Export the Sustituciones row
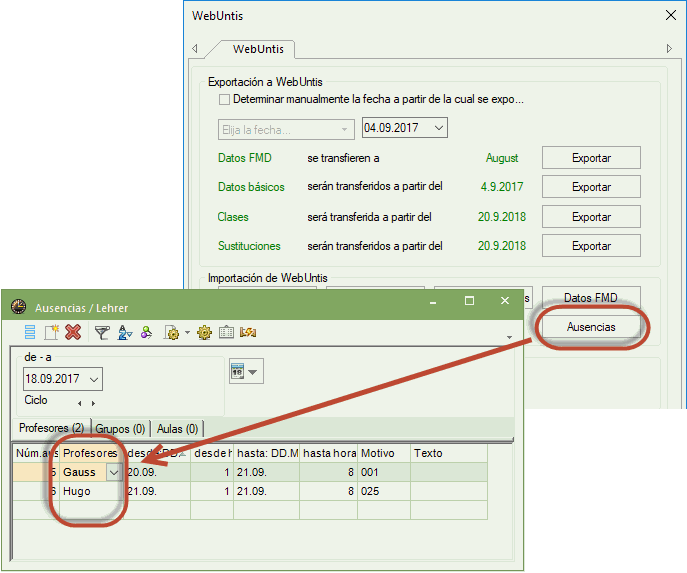This screenshot has height=573, width=687. pos(591,246)
